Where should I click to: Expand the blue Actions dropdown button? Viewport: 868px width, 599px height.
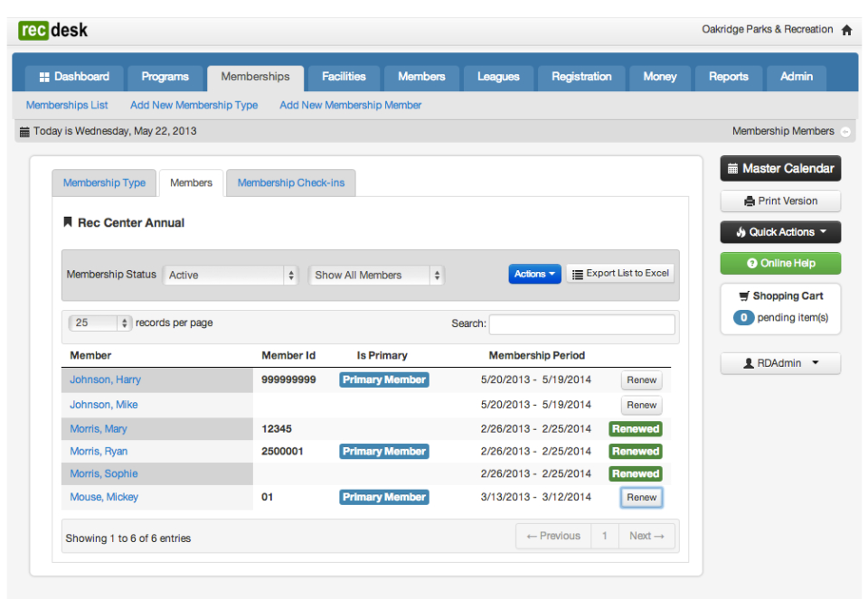click(534, 274)
